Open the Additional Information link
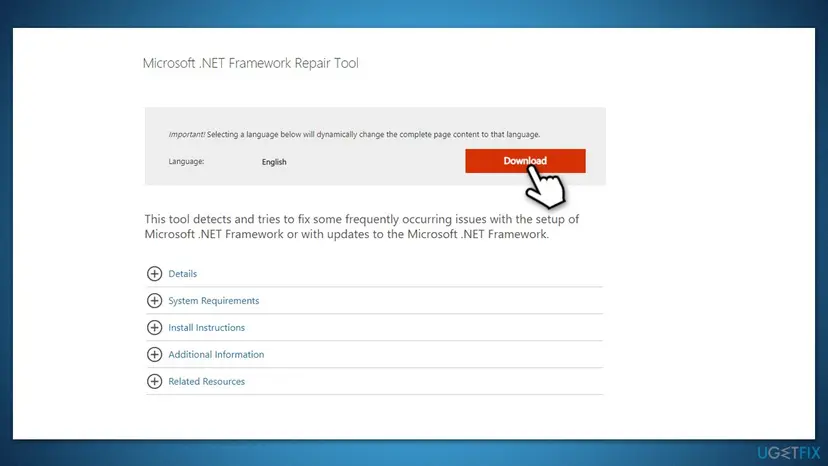 pos(216,355)
